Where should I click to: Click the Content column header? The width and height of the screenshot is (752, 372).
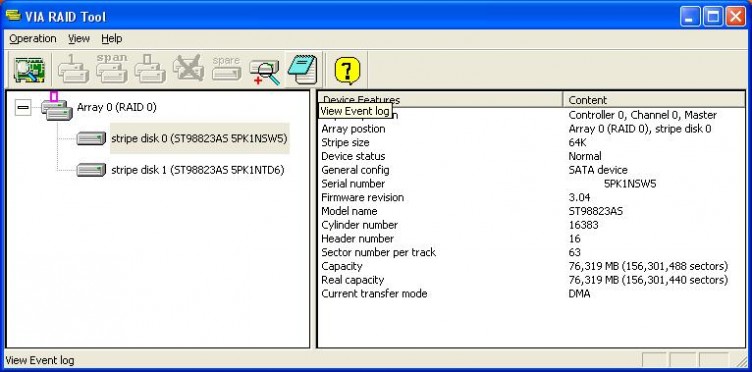pos(654,100)
